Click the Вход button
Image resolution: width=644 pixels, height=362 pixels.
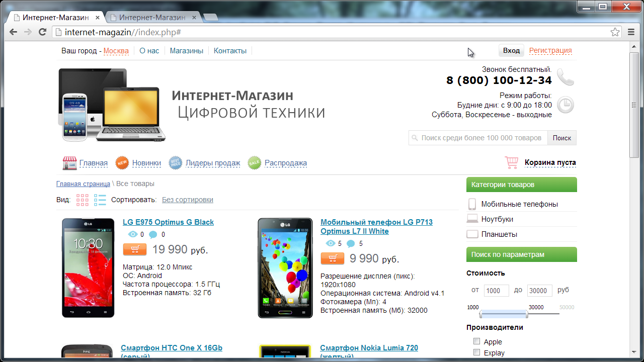[x=511, y=50]
